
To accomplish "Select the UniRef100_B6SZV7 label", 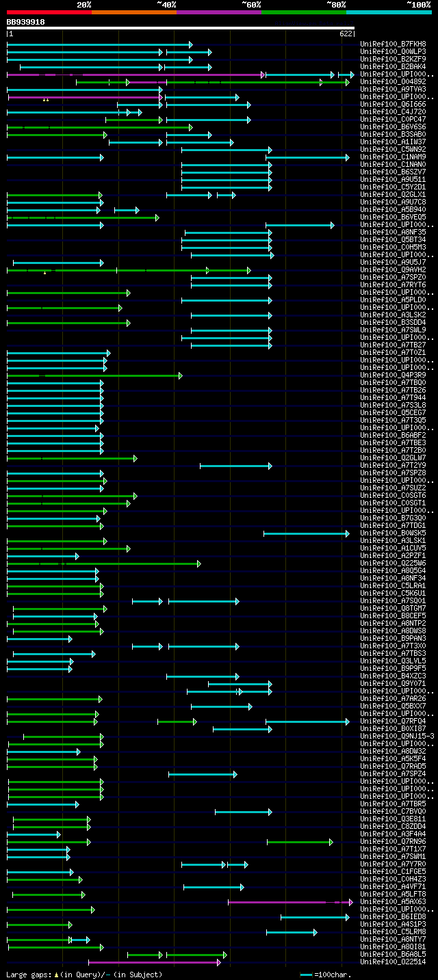I will [393, 172].
